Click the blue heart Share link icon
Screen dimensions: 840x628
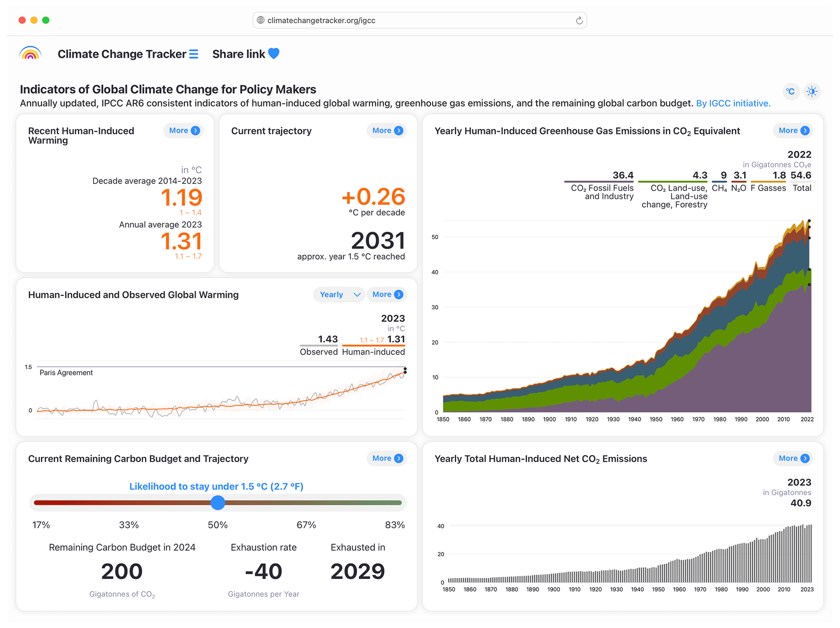coord(274,54)
